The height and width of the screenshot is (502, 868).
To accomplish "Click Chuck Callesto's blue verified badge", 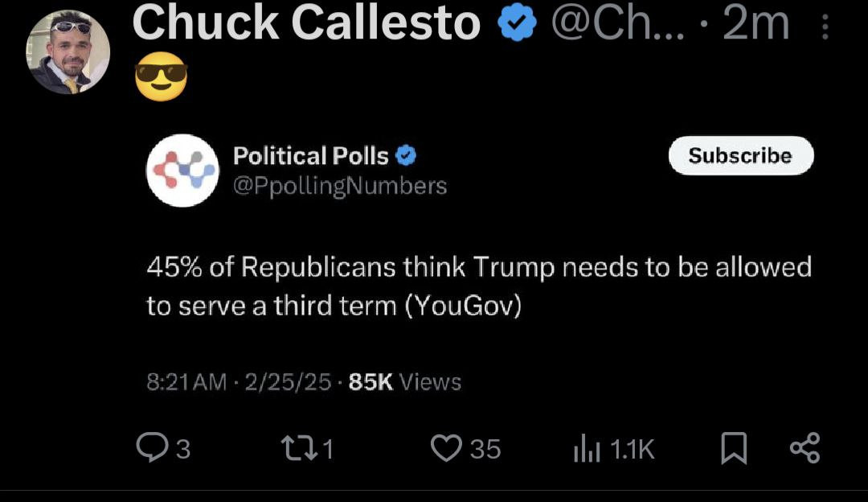I will 518,24.
